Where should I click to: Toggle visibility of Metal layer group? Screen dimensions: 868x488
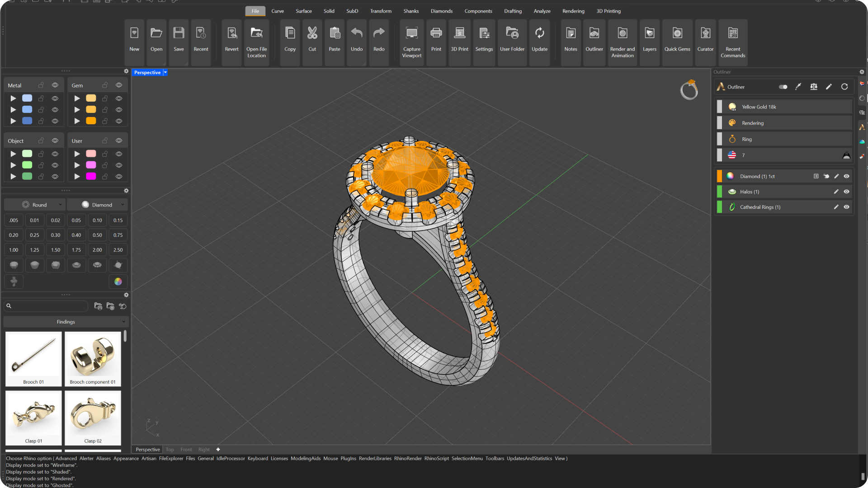[x=55, y=85]
